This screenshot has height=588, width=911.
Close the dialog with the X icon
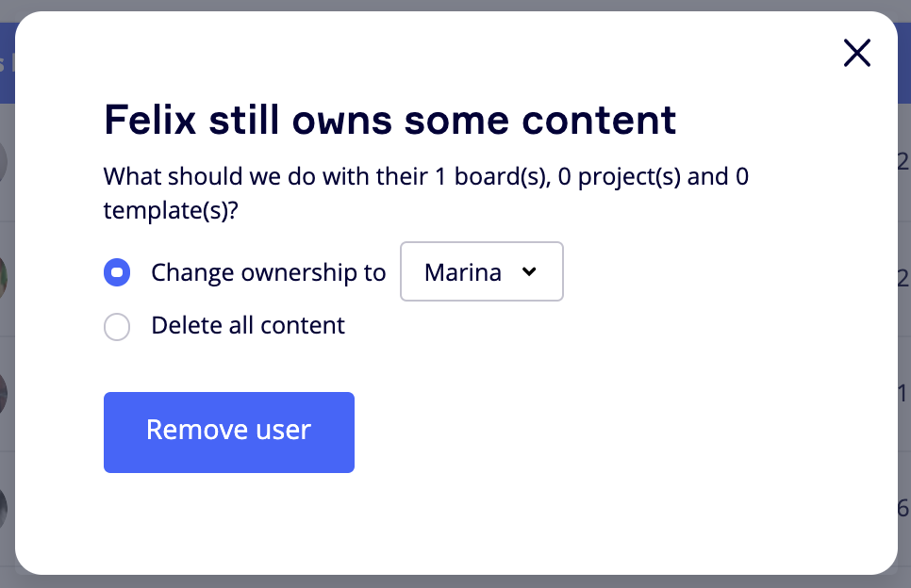(x=856, y=54)
